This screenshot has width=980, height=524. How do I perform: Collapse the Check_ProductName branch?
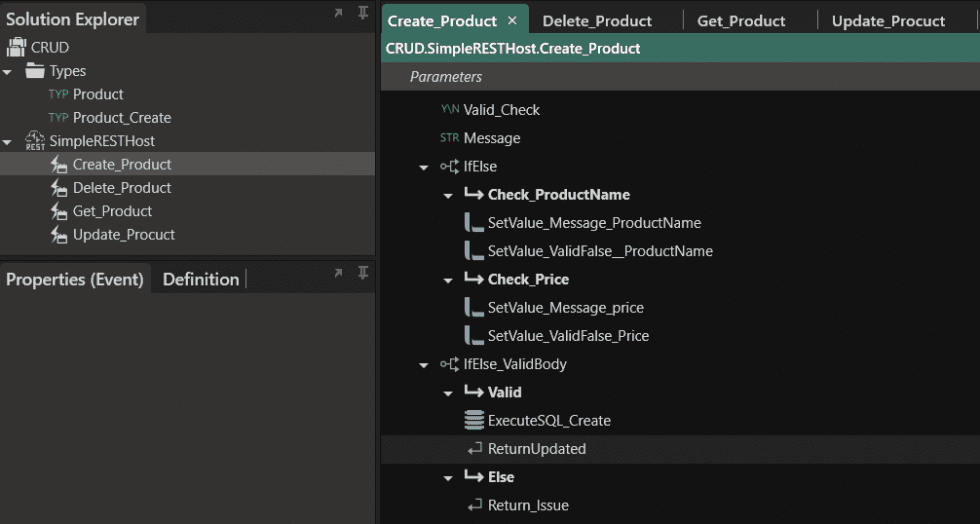click(448, 195)
